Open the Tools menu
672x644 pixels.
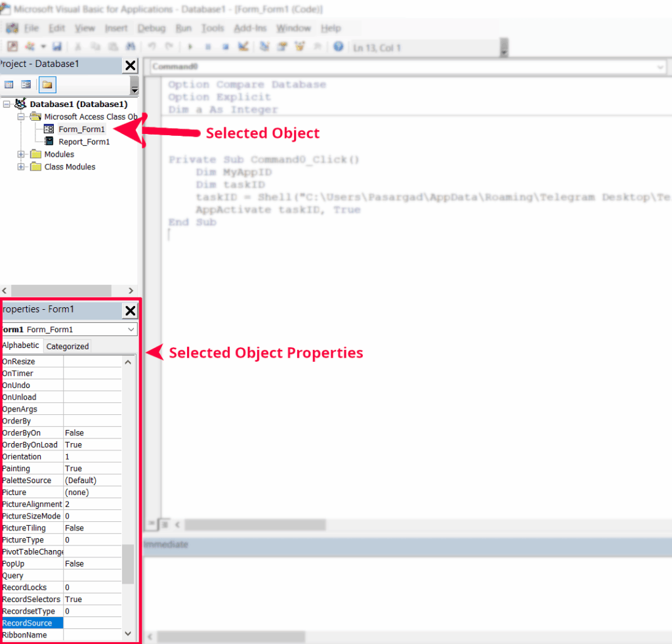[213, 28]
